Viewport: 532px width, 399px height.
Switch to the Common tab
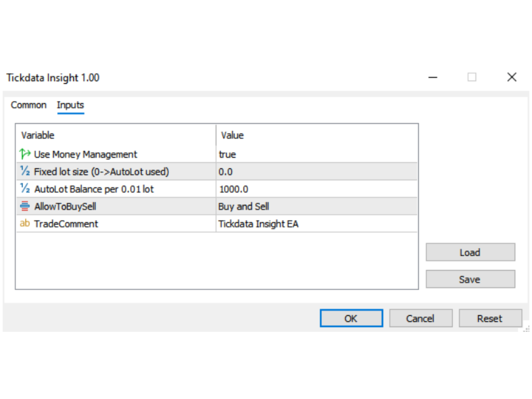click(x=29, y=105)
